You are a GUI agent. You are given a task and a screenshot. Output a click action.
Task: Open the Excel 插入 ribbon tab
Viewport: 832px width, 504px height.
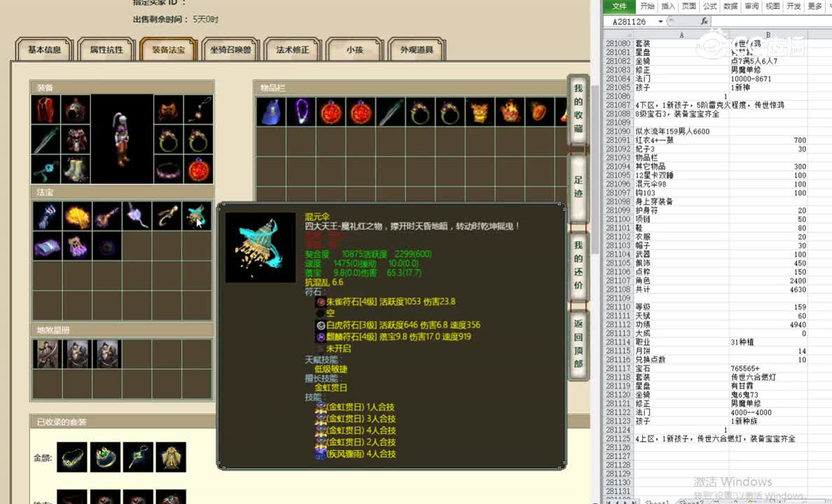click(x=668, y=6)
